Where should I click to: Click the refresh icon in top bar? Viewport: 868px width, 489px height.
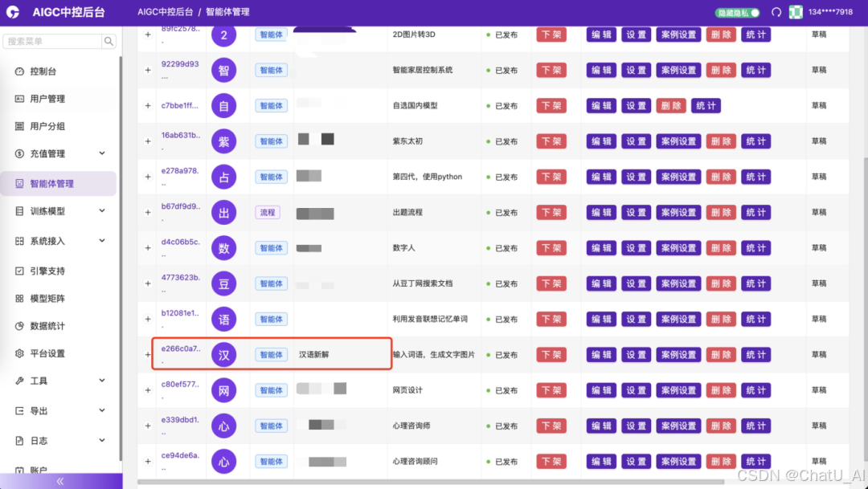pyautogui.click(x=776, y=12)
